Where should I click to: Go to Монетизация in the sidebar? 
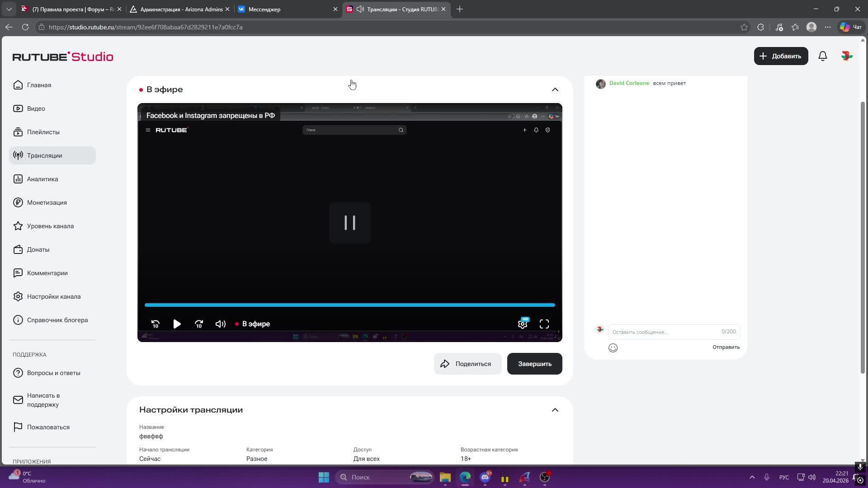[47, 202]
